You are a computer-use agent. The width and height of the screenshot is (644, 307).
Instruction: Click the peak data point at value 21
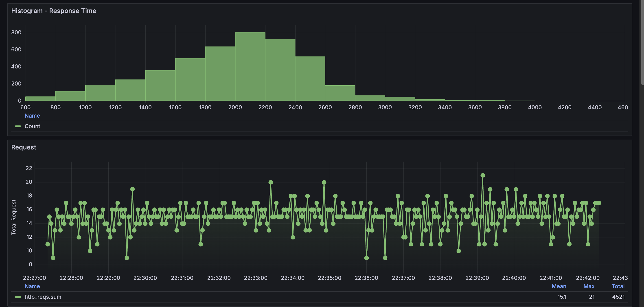(483, 175)
